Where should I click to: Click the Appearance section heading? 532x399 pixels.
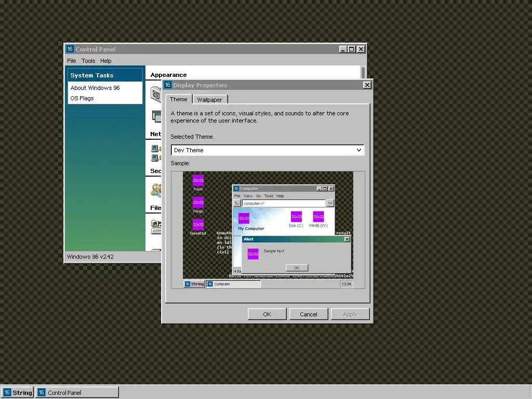(x=169, y=75)
